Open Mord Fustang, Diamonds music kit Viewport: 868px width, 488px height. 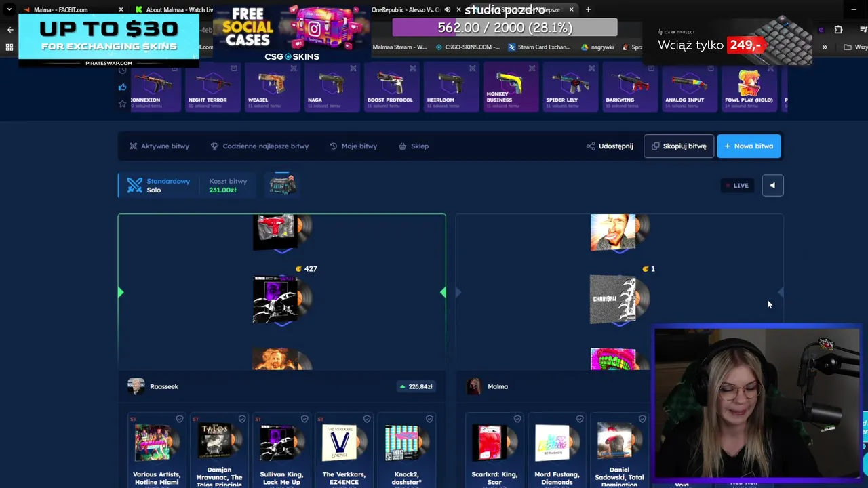557,450
